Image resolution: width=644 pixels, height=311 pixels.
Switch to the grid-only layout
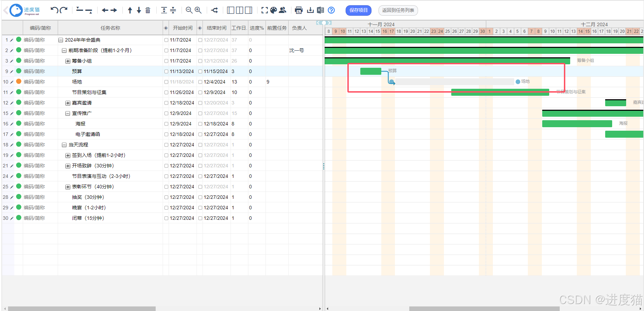(231, 10)
